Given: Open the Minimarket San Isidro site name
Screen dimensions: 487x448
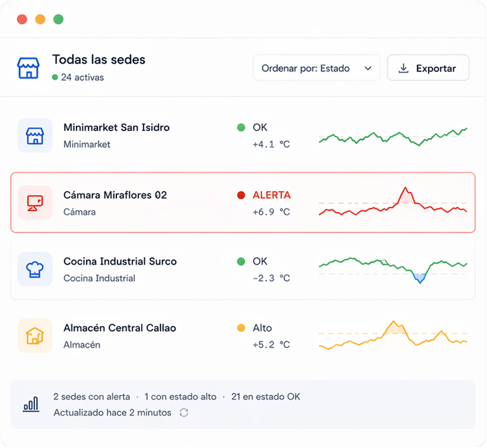Looking at the screenshot, I should tap(117, 127).
